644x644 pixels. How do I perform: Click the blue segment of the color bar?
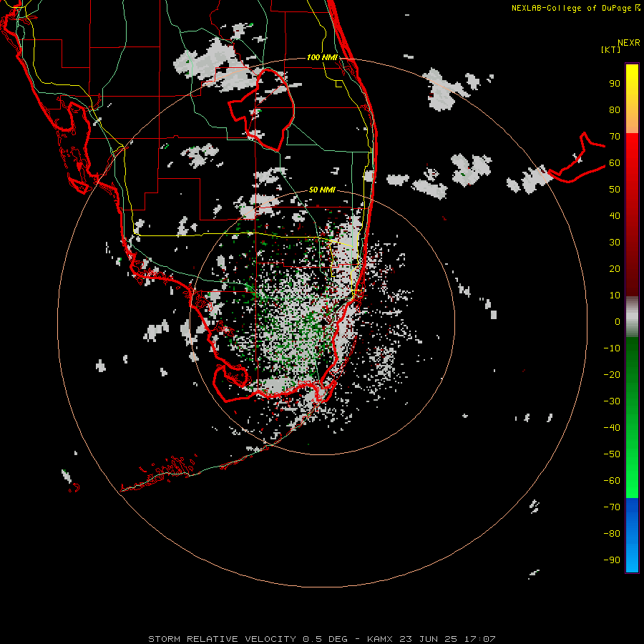tap(632, 535)
